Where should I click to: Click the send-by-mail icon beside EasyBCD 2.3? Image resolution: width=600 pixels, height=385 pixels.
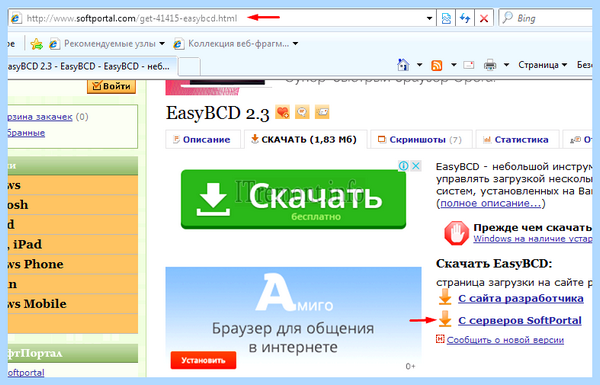click(x=322, y=113)
